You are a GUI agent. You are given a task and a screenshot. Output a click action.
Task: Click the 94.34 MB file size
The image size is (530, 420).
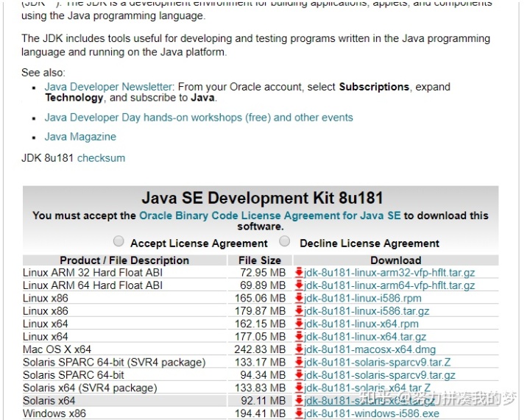(263, 375)
